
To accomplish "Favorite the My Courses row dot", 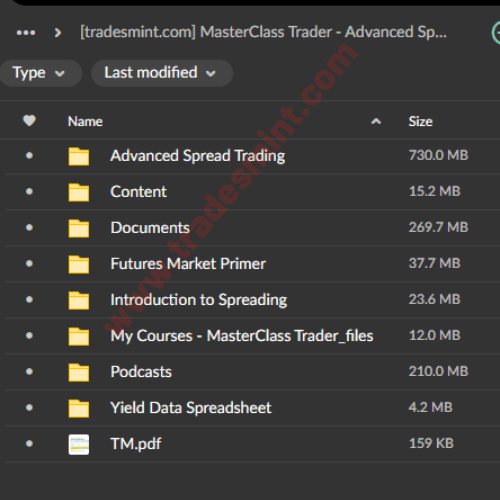I will point(29,335).
